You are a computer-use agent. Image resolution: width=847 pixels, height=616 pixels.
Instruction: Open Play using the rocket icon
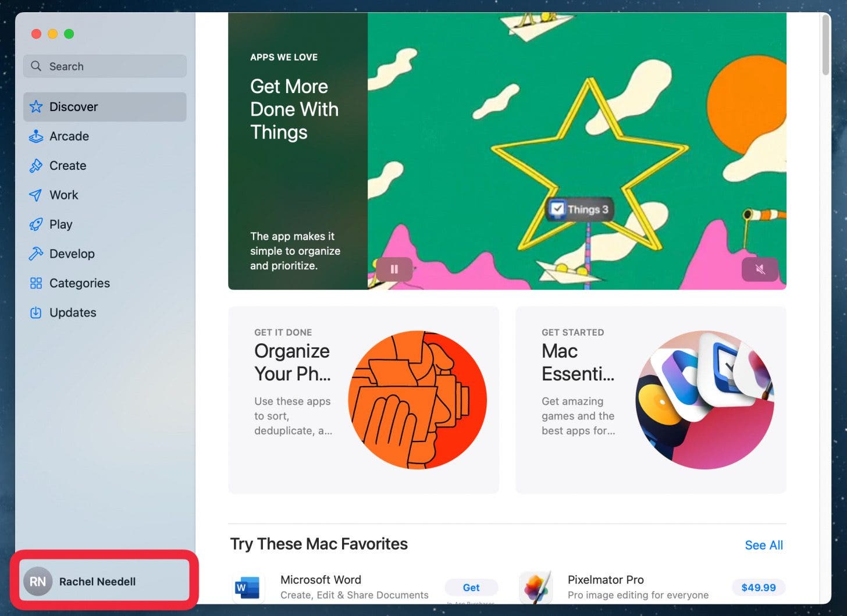36,225
